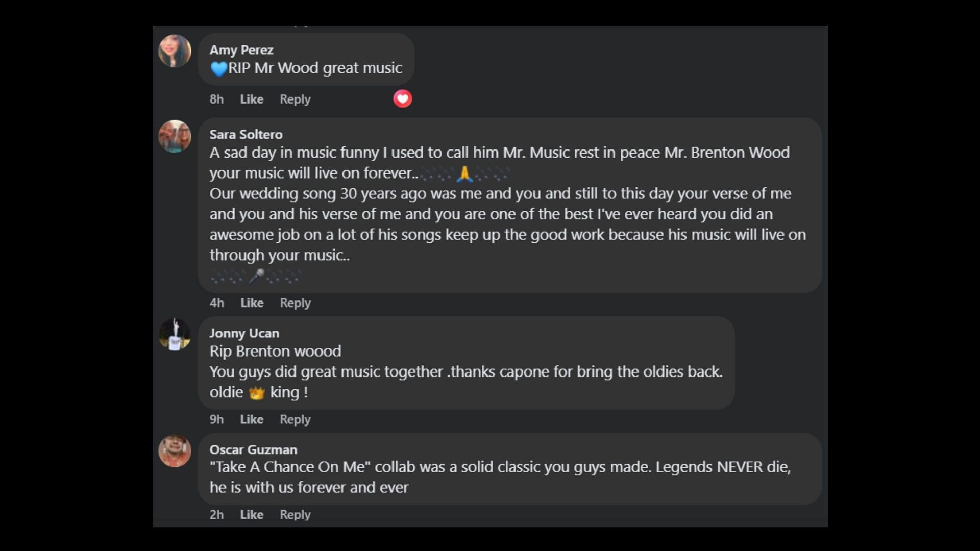Open the Jonny Ucan name link
This screenshot has height=551, width=980.
(244, 333)
